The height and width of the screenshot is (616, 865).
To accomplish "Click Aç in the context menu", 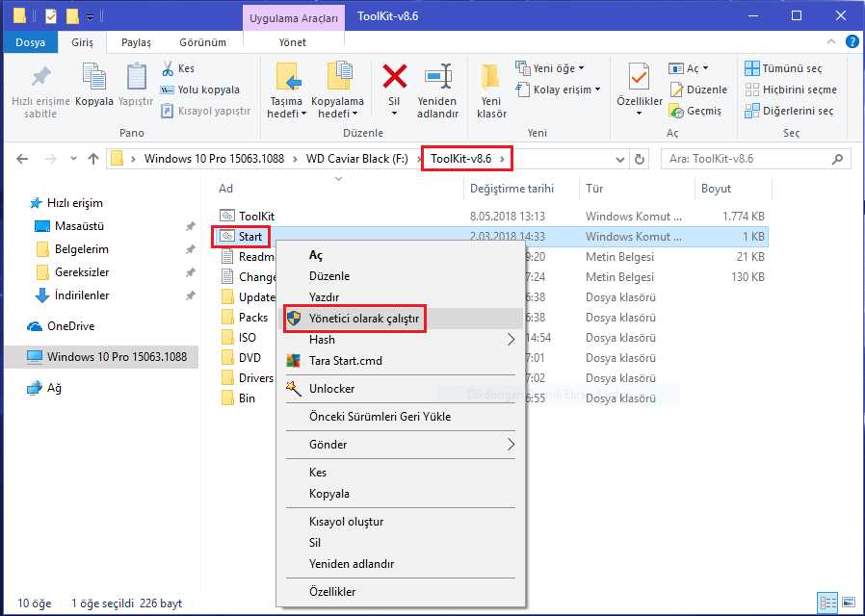I will click(x=401, y=256).
